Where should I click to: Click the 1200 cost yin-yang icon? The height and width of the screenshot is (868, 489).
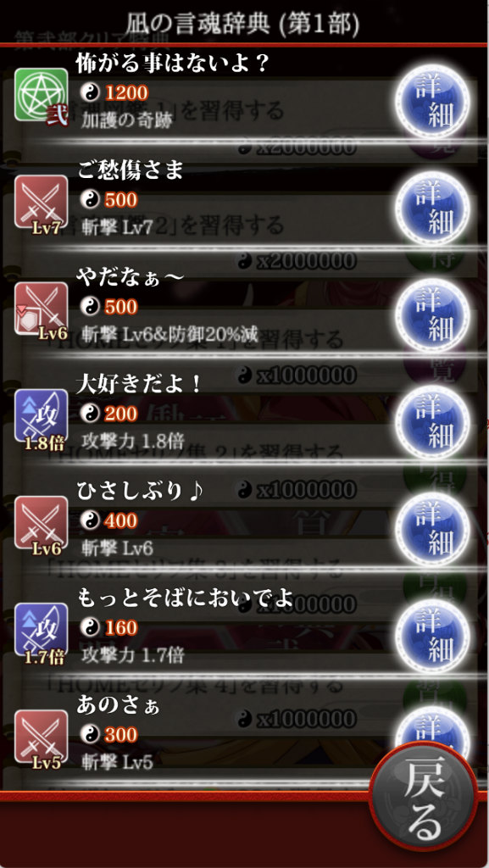(88, 92)
